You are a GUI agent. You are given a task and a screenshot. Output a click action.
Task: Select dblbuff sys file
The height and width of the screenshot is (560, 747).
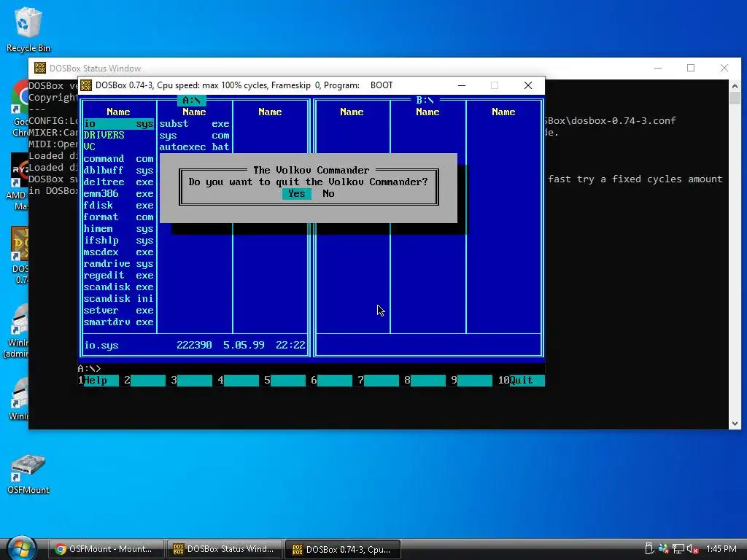[x=119, y=171]
